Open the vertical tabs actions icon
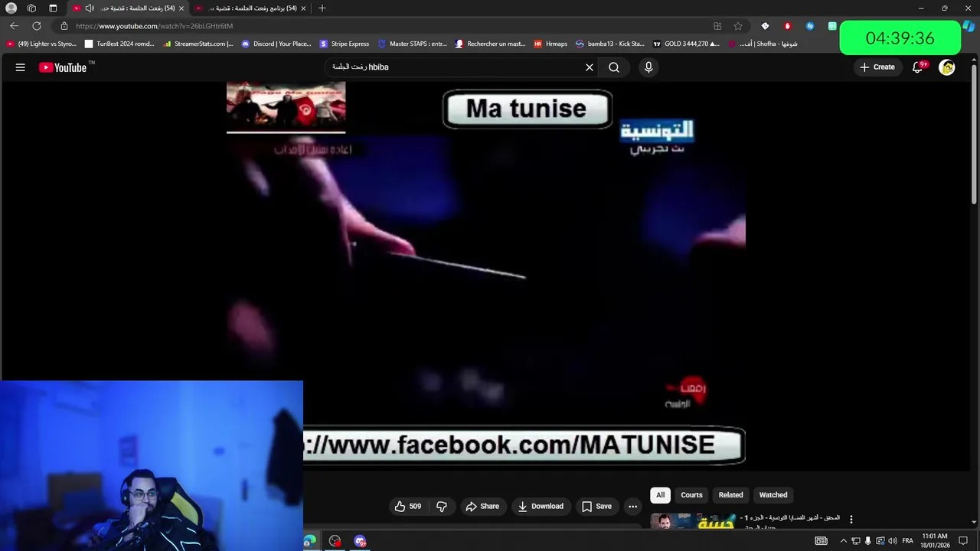Screen dimensions: 980x551 (x=53, y=8)
